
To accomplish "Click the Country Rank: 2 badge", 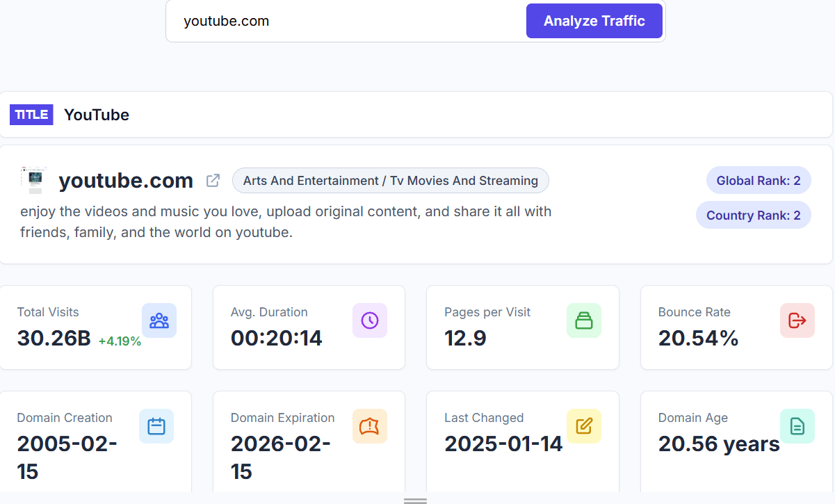I will tap(753, 215).
